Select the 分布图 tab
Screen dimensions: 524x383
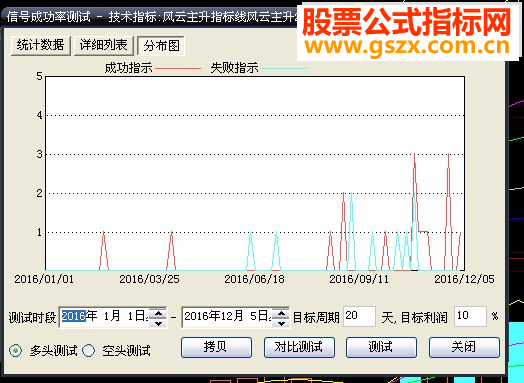pyautogui.click(x=161, y=46)
